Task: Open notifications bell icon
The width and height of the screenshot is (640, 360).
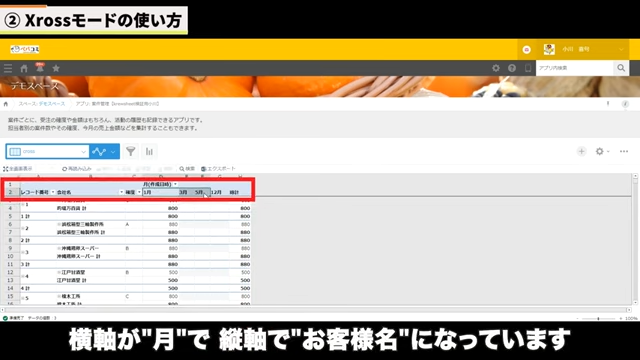Action: pos(40,68)
